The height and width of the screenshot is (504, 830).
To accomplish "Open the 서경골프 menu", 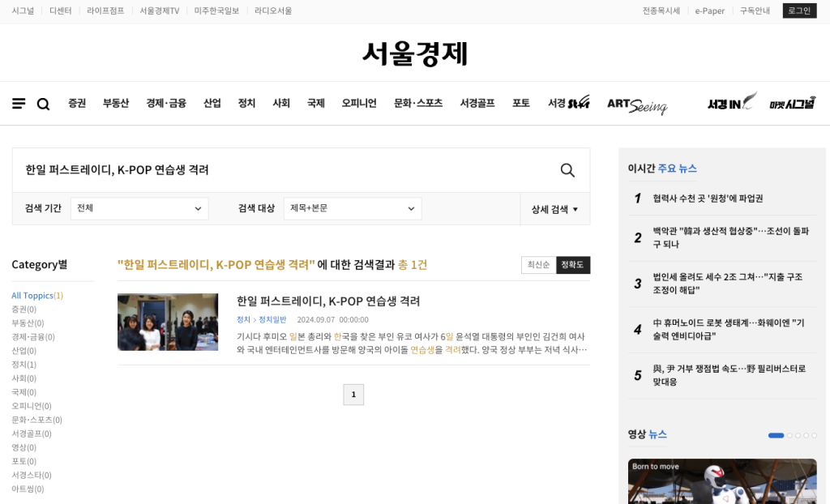I will point(477,103).
